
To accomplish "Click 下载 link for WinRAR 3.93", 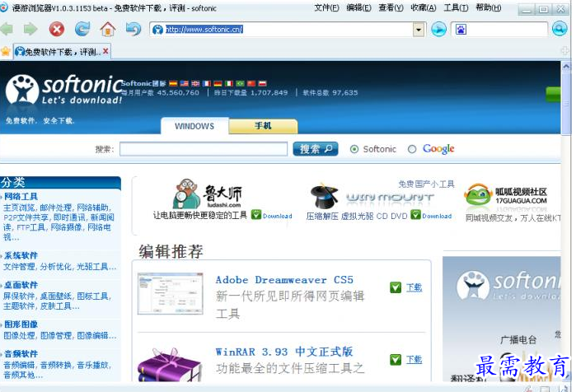I will tap(414, 360).
